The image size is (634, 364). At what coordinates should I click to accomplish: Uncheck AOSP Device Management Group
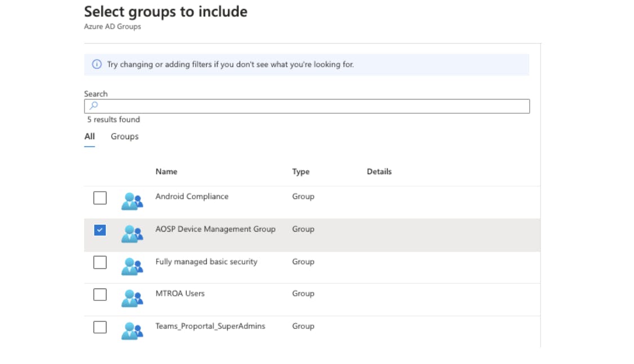pos(100,230)
